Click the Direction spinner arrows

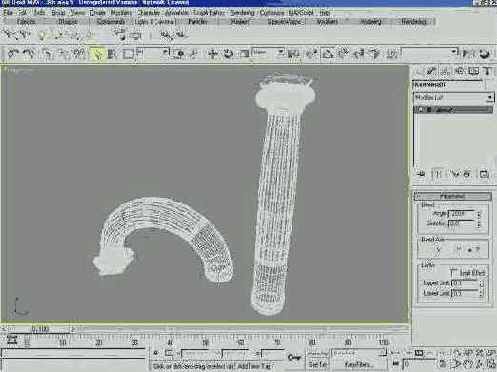tap(479, 224)
